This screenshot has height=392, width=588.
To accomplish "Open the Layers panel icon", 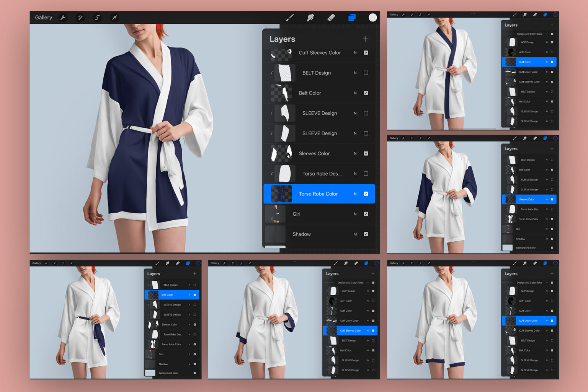I will coord(352,17).
